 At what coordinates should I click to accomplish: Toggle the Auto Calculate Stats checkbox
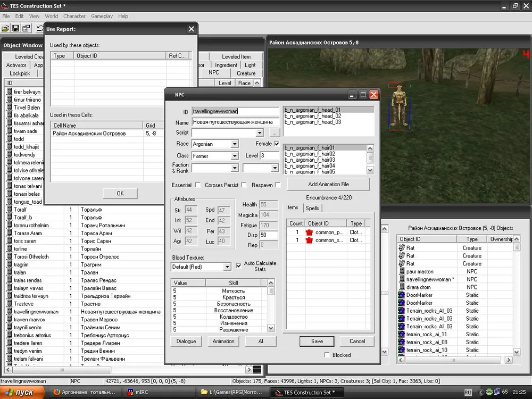coord(239,263)
